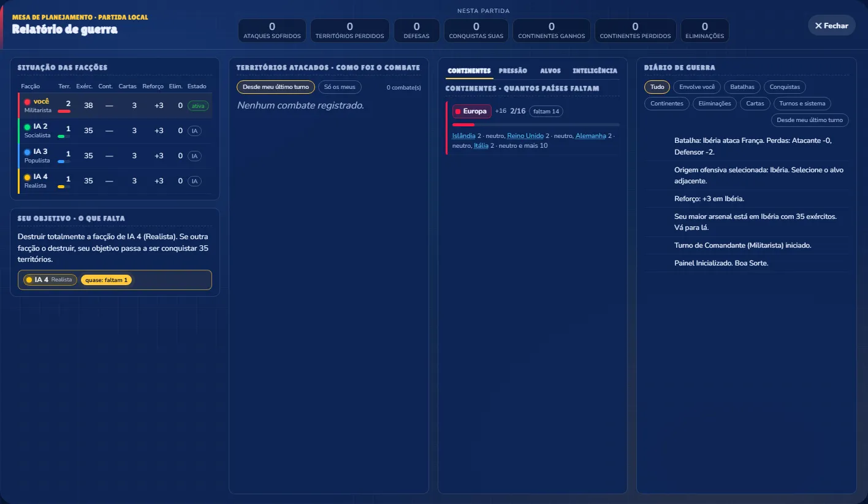Toggle the combat panel's "Desde meu último turno" filter
The width and height of the screenshot is (868, 504).
pyautogui.click(x=276, y=87)
